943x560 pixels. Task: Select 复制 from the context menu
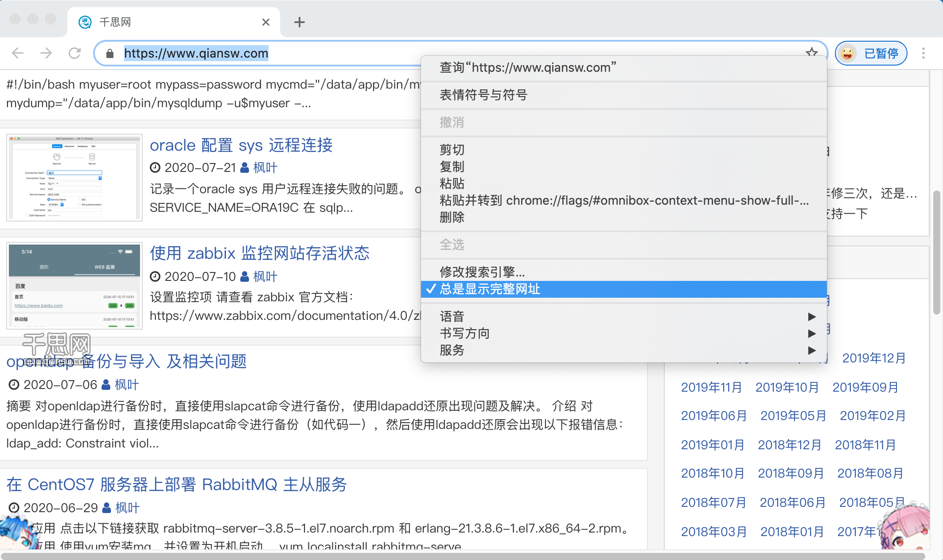click(452, 167)
